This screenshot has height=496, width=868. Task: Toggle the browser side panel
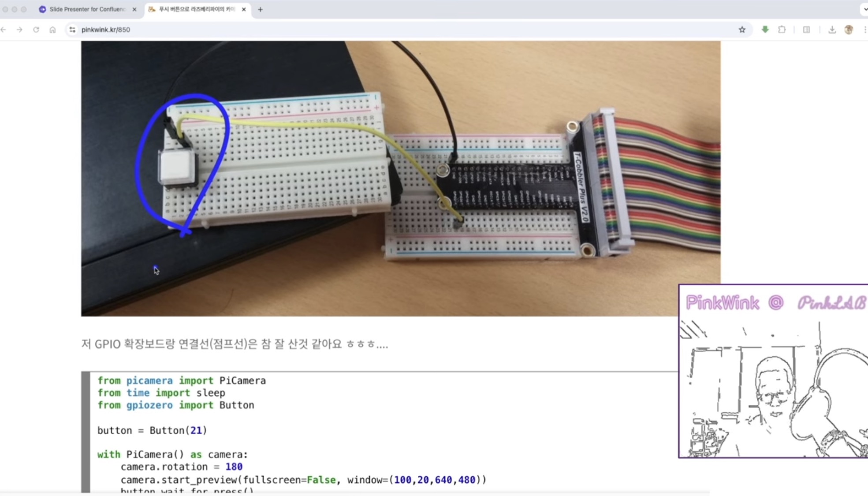pos(806,30)
